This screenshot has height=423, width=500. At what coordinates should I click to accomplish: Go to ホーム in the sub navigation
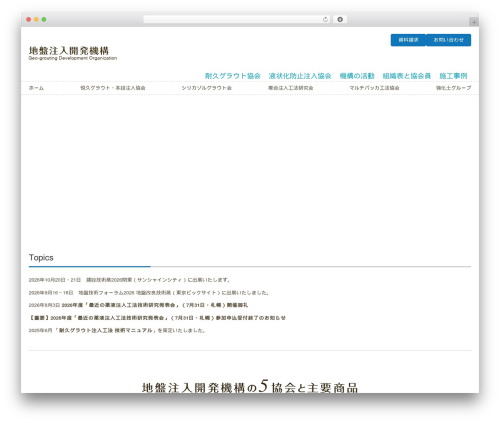click(36, 88)
